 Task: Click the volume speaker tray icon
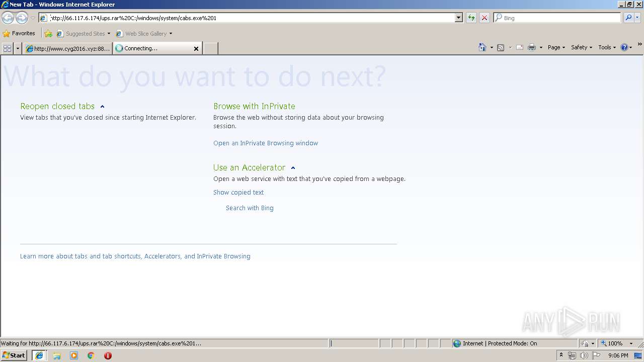(x=584, y=355)
